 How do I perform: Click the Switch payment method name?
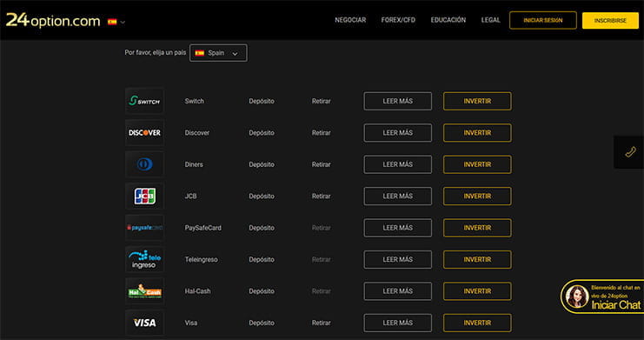(x=195, y=101)
